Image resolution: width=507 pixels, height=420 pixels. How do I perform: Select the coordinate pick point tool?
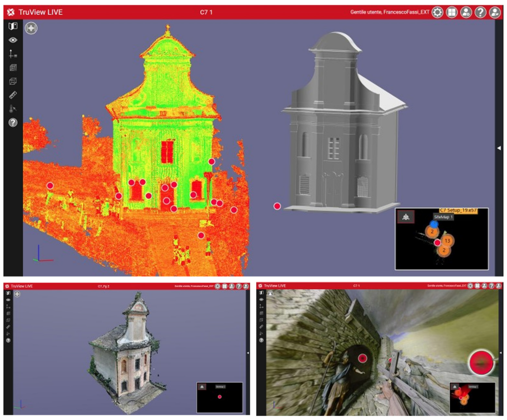[x=13, y=54]
